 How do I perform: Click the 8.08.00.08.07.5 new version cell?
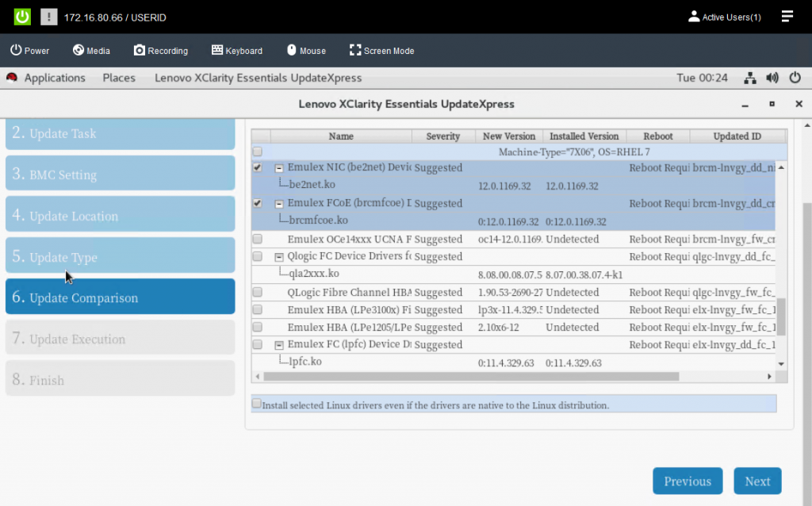tap(510, 275)
